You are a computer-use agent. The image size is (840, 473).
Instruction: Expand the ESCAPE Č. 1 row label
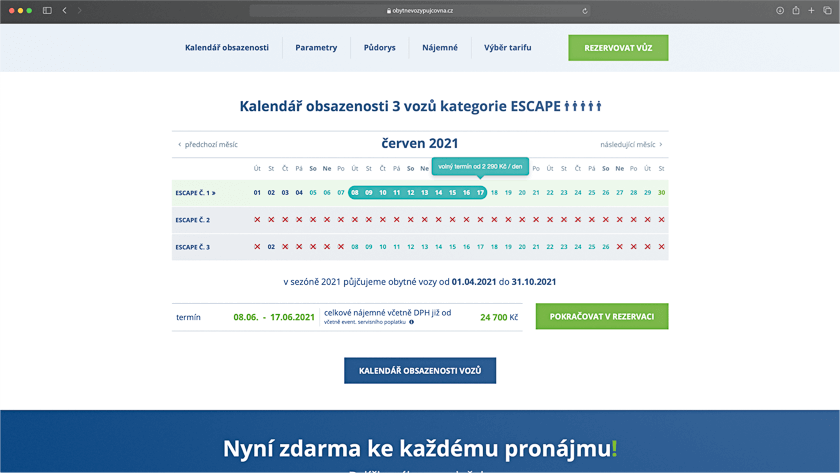tap(196, 192)
